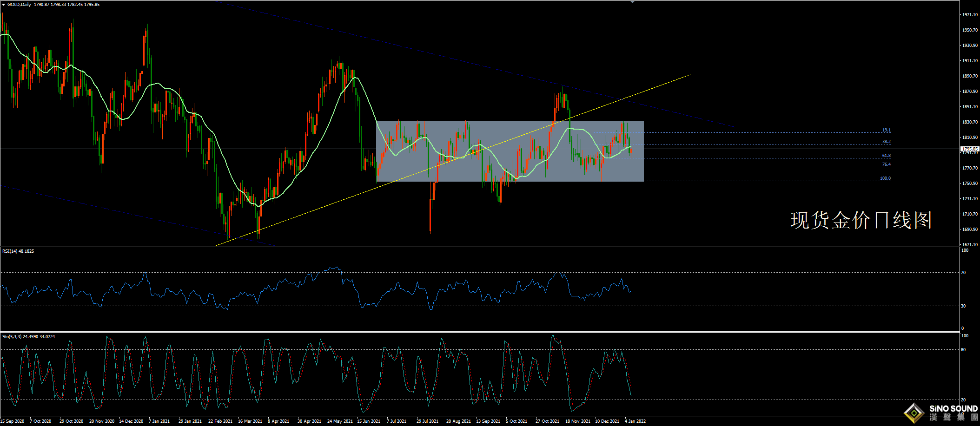This screenshot has width=980, height=426.
Task: Click the 7 Oct 2020 date label
Action: (40, 421)
